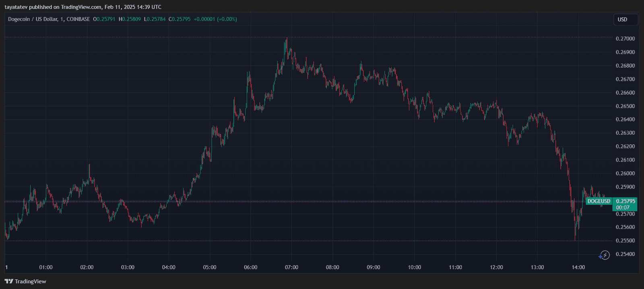The image size is (644, 289).
Task: Click the change value +0.00001 (+0.00%)
Action: click(215, 19)
